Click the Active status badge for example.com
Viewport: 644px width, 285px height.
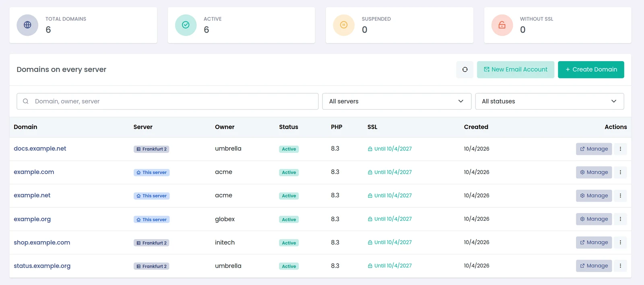click(289, 172)
